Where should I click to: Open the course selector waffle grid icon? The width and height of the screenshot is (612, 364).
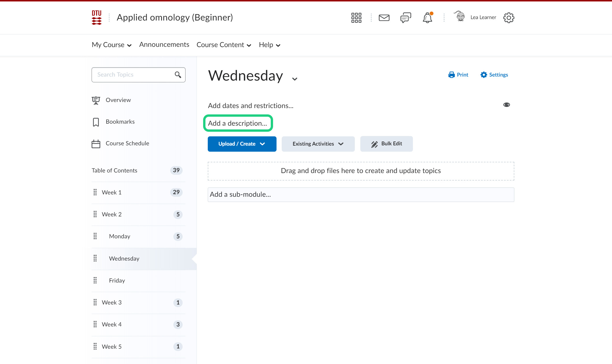[x=356, y=18]
